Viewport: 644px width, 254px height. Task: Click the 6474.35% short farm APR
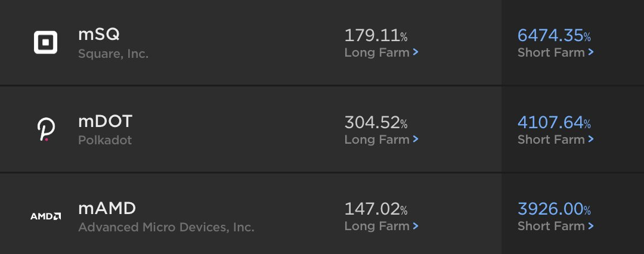tap(554, 36)
